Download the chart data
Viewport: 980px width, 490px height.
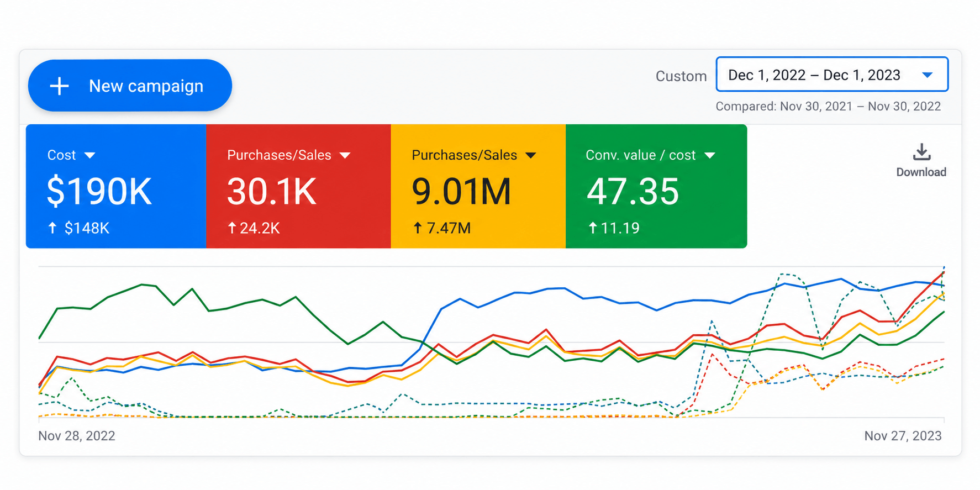pos(921,160)
